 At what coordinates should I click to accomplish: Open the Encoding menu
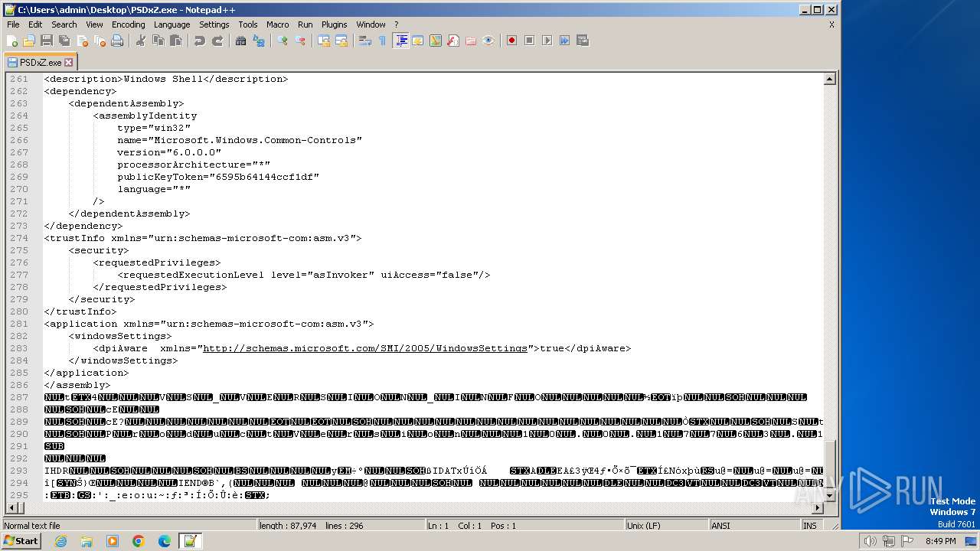[129, 24]
